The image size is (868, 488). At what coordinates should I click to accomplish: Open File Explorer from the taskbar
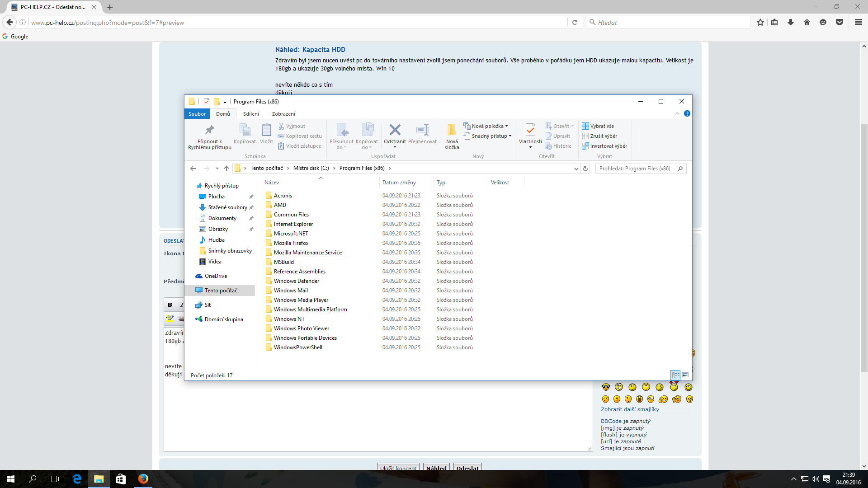pos(99,479)
